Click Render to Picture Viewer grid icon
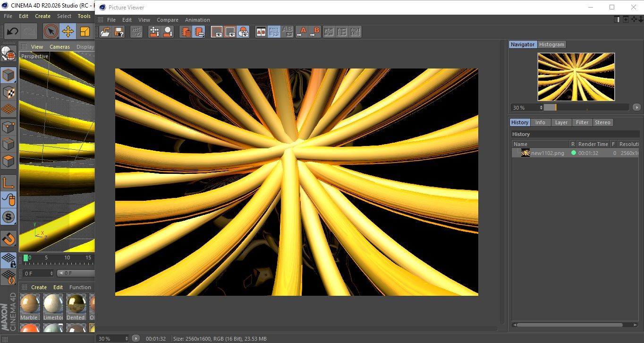This screenshot has height=343, width=644. pos(154,32)
